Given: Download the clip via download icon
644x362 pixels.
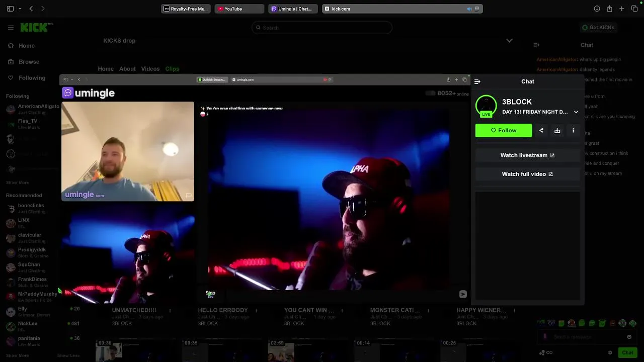Looking at the screenshot, I should 557,130.
